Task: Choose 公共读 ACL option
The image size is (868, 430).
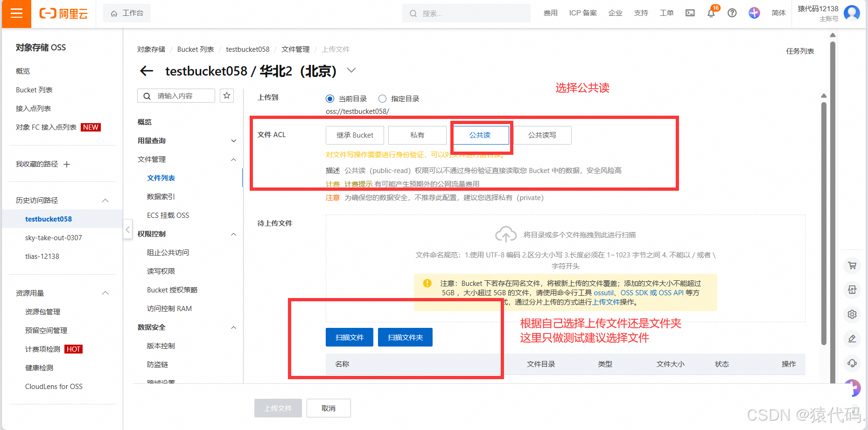Action: tap(480, 135)
